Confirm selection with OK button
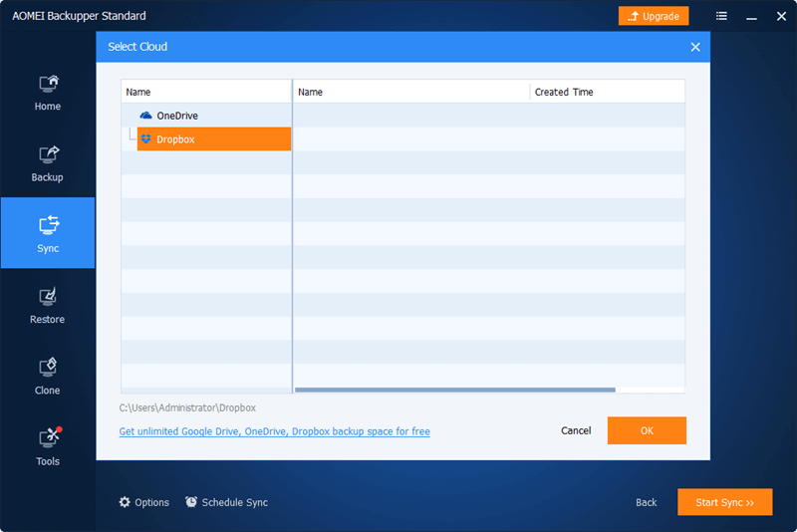797x532 pixels. pyautogui.click(x=647, y=431)
